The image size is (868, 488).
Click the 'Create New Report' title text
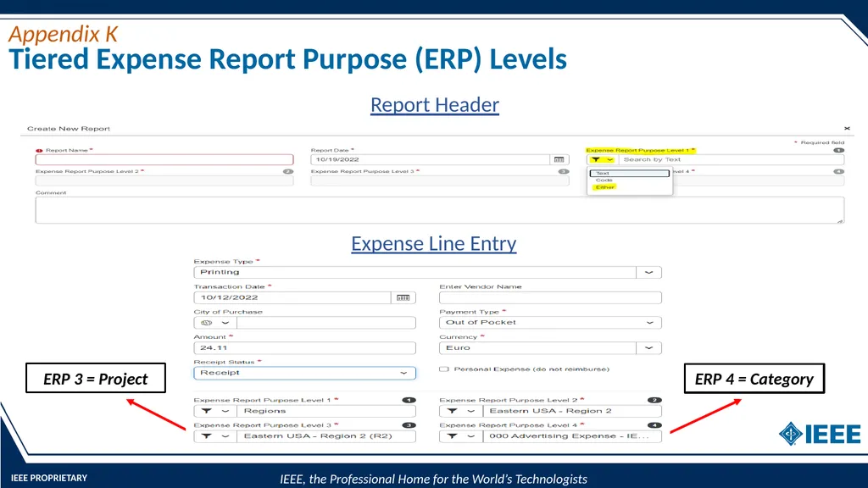(x=69, y=129)
